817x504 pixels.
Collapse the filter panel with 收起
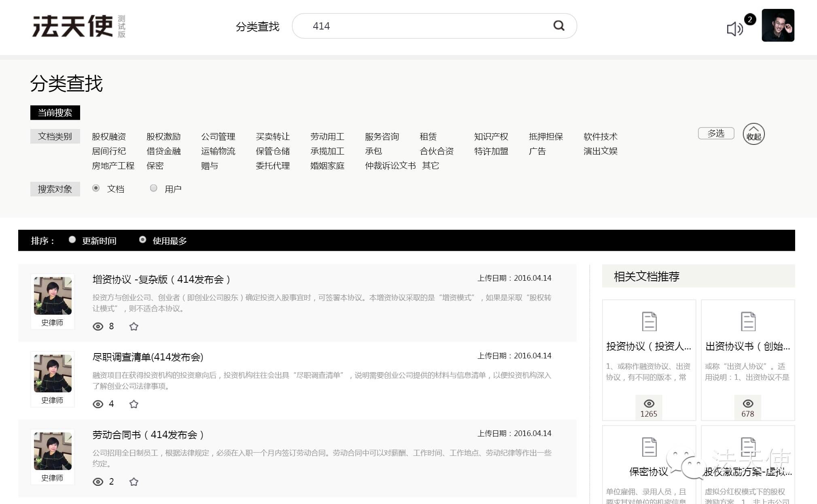click(753, 134)
